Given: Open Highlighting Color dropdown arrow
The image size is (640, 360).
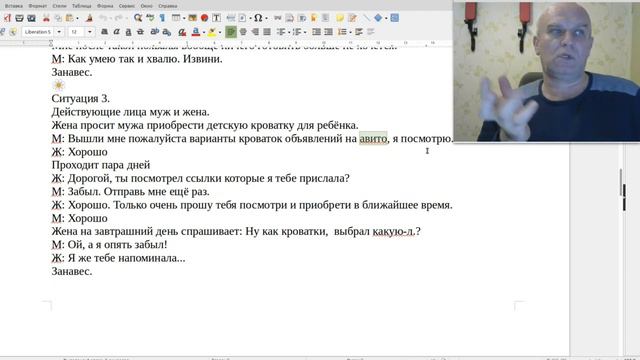Looking at the screenshot, I should pyautogui.click(x=220, y=32).
